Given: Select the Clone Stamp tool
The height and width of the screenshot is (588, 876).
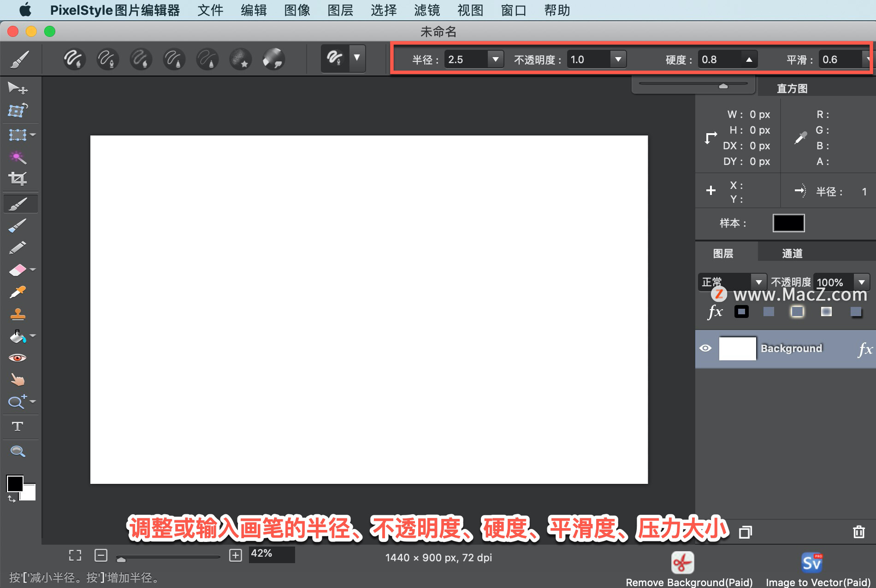Looking at the screenshot, I should (x=18, y=314).
